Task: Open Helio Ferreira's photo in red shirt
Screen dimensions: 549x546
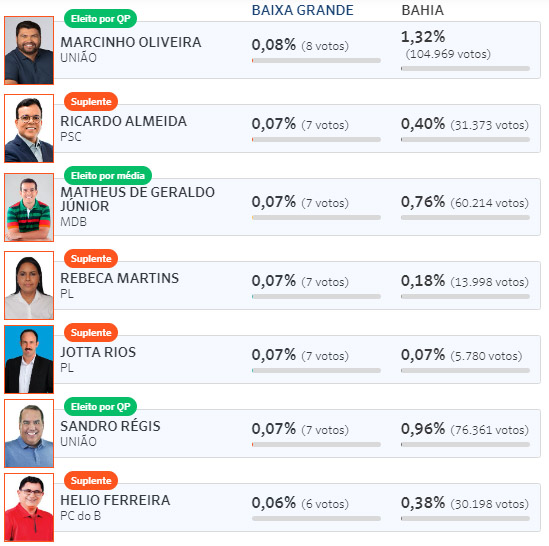Action: [29, 507]
